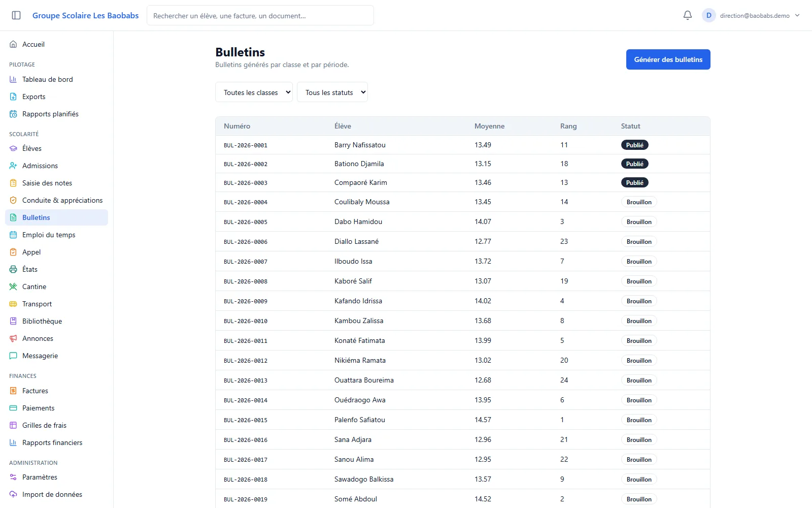The image size is (812, 508).
Task: Click the Bibliothèque book icon
Action: click(x=13, y=321)
